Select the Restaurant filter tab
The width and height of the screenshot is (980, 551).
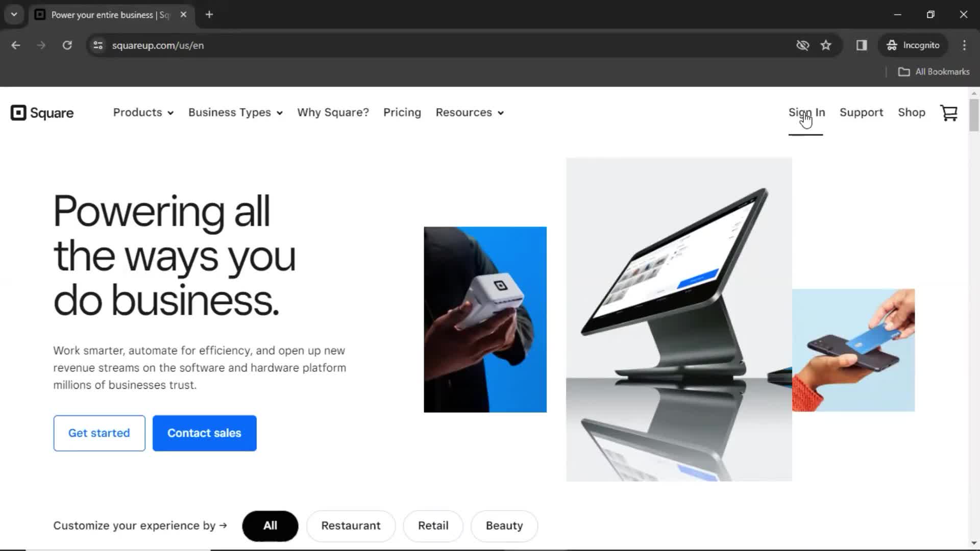point(351,525)
